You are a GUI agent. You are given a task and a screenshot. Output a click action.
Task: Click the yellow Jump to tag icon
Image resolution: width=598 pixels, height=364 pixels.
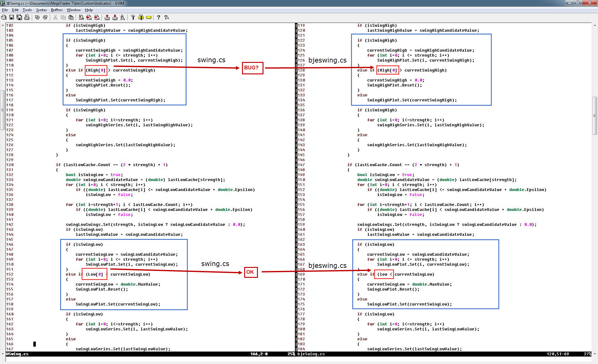click(149, 17)
